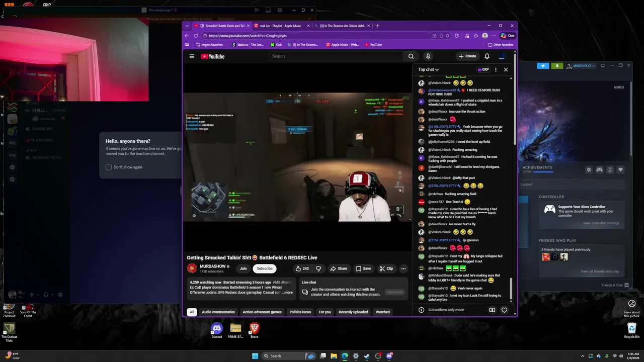Close the live chat panel
The image size is (644, 362).
click(x=506, y=69)
